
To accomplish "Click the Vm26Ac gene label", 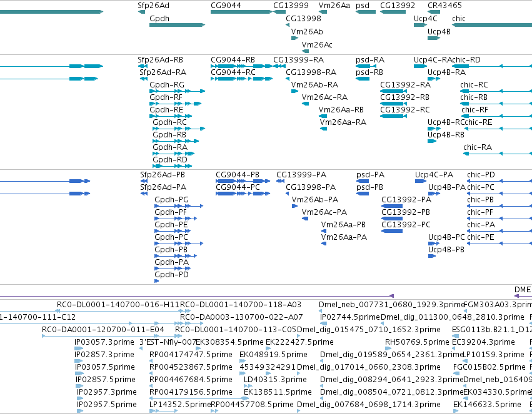I will click(317, 45).
